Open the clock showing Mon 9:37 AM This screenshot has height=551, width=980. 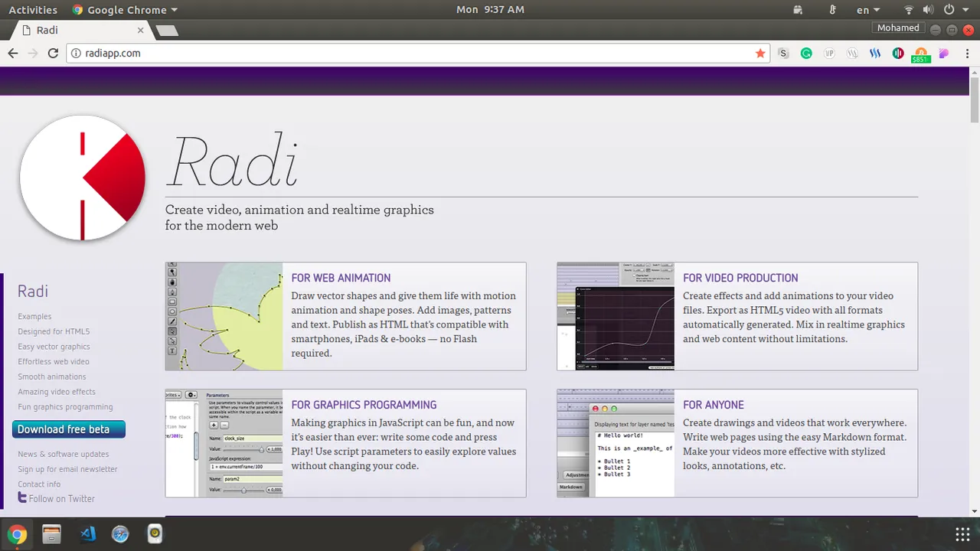(490, 10)
